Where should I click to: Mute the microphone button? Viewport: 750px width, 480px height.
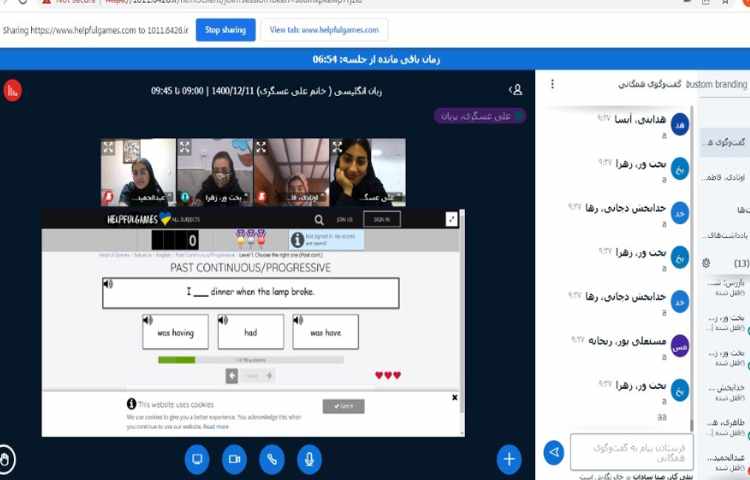308,459
